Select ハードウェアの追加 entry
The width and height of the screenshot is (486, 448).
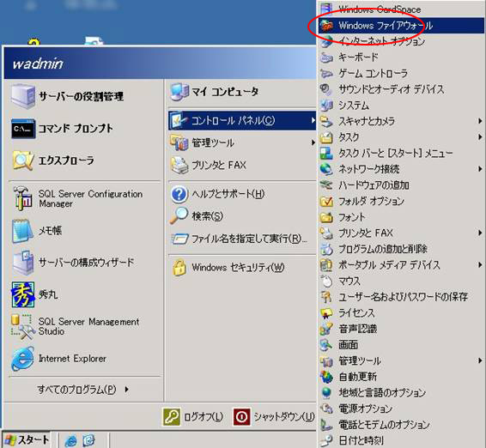(401, 185)
